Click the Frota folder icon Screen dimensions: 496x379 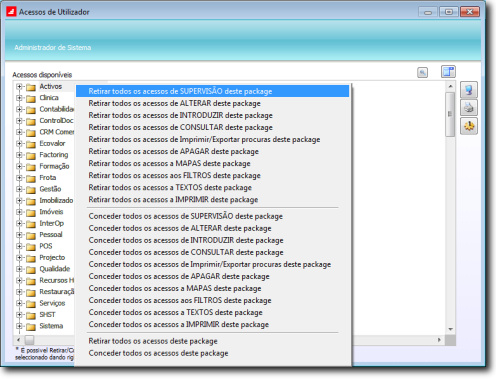(31, 178)
